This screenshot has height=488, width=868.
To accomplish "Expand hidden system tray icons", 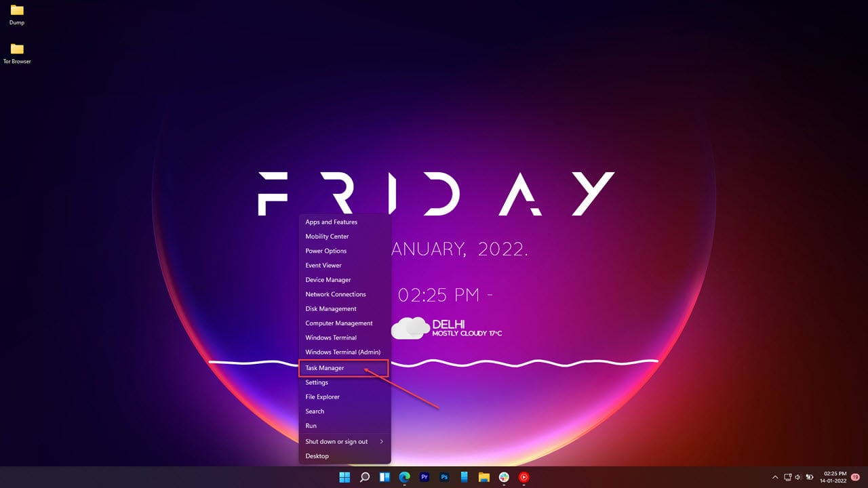I will pyautogui.click(x=775, y=477).
